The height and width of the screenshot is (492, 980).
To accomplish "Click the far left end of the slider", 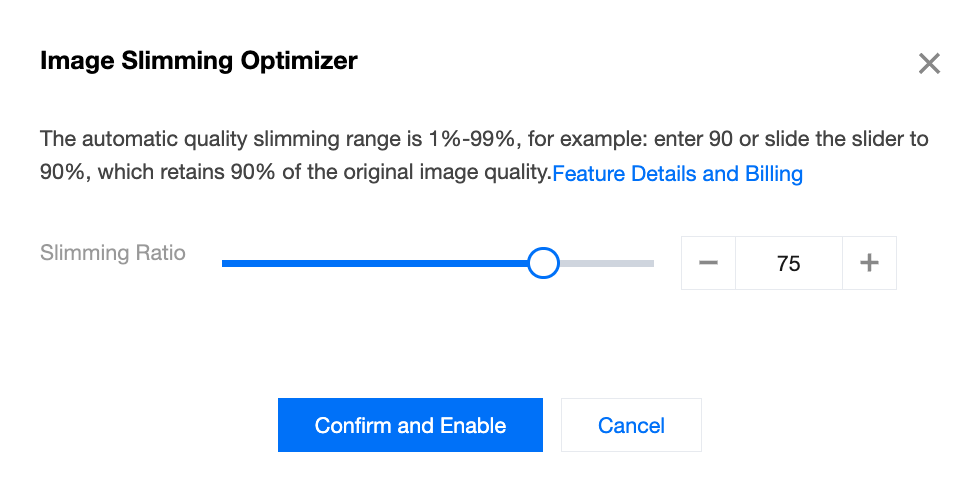I will 225,263.
